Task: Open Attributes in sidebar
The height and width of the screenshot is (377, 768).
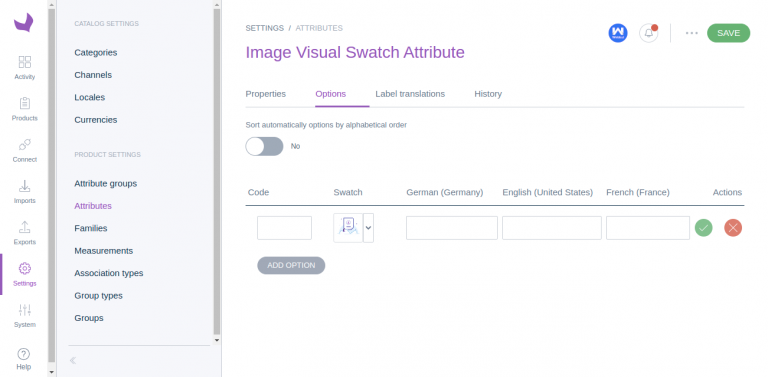Action: coord(93,206)
